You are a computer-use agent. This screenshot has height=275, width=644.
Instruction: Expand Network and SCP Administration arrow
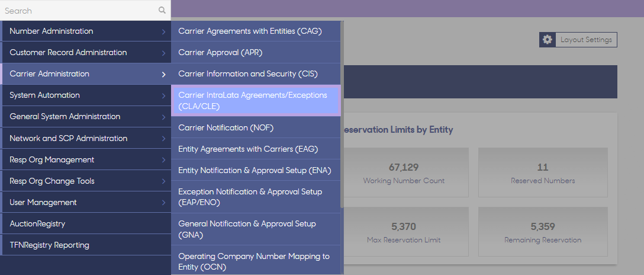[163, 139]
